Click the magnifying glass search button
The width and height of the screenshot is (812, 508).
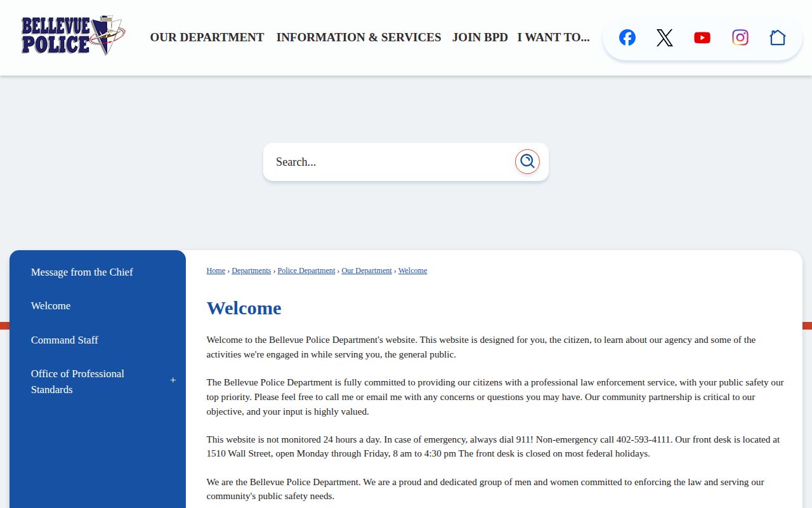(x=527, y=162)
